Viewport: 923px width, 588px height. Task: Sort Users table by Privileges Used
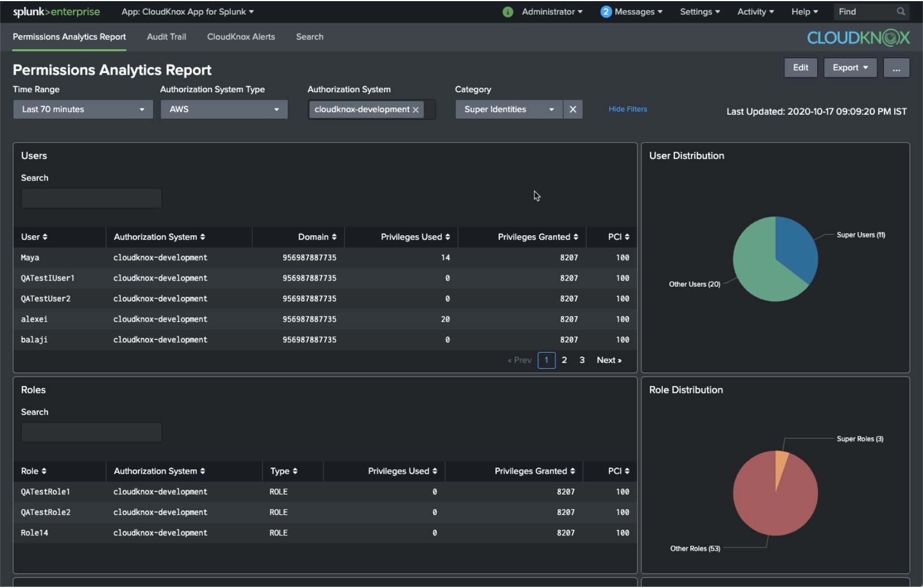[415, 237]
